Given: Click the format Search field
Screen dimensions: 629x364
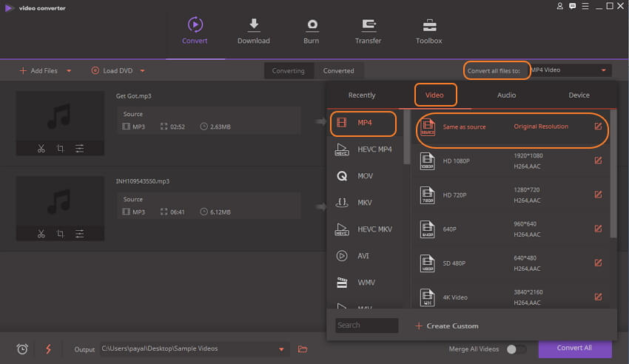Looking at the screenshot, I should pyautogui.click(x=366, y=326).
